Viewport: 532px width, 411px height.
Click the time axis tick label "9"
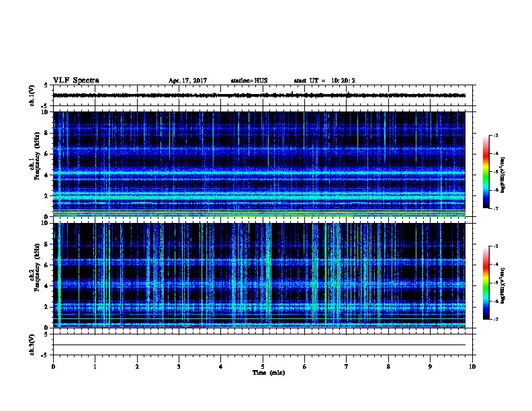click(x=430, y=366)
